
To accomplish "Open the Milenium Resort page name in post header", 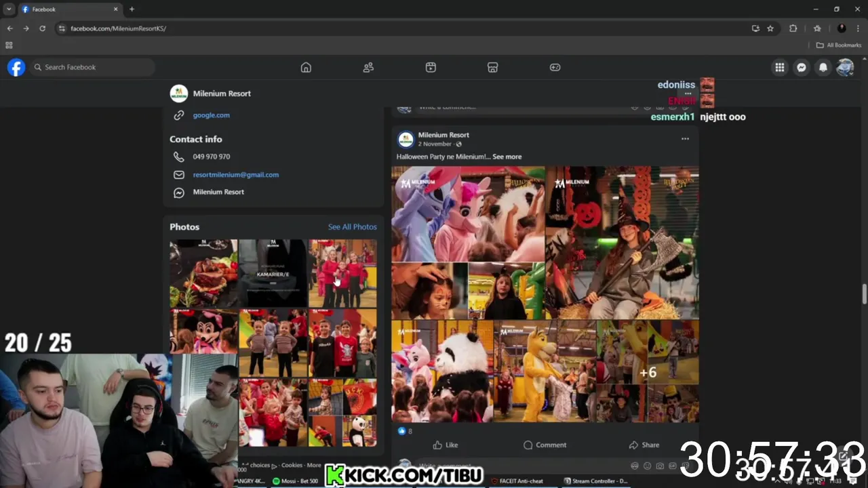I will pyautogui.click(x=443, y=135).
